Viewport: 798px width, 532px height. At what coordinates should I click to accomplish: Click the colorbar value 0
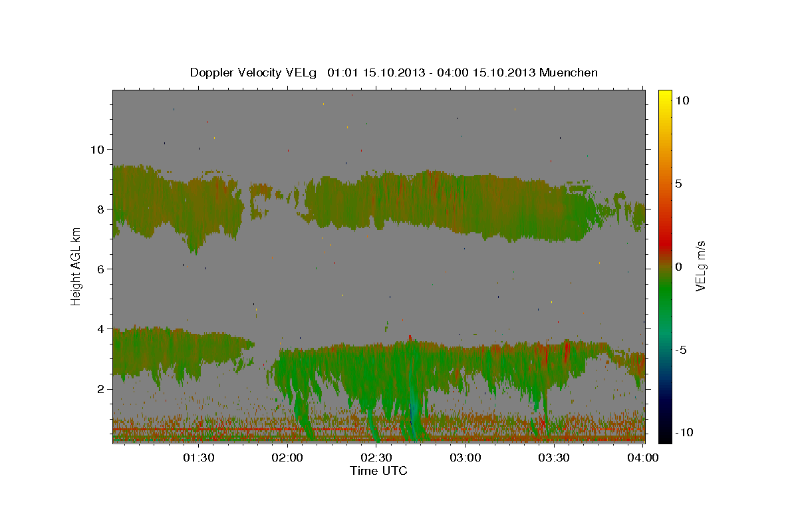[678, 266]
